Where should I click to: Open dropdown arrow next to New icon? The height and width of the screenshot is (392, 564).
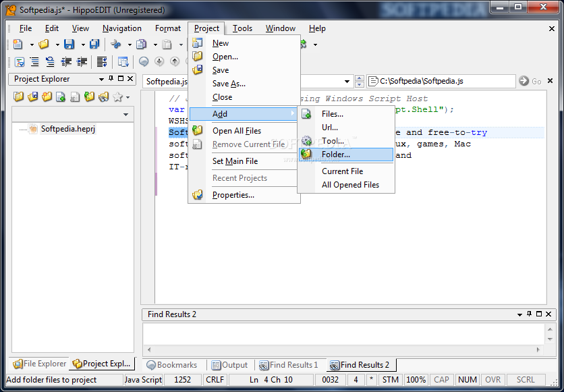coord(32,45)
